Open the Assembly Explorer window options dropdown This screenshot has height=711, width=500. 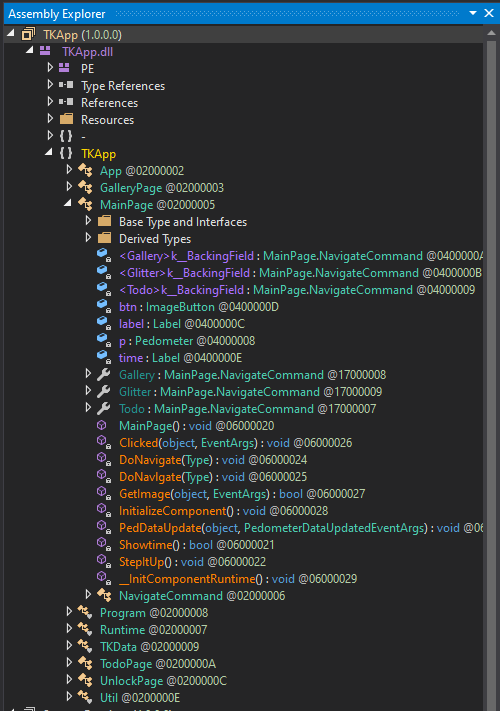coord(473,13)
